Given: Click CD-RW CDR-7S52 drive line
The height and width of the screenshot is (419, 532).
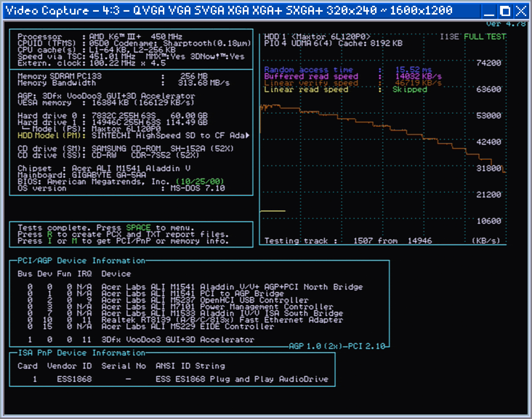Looking at the screenshot, I should [x=108, y=155].
